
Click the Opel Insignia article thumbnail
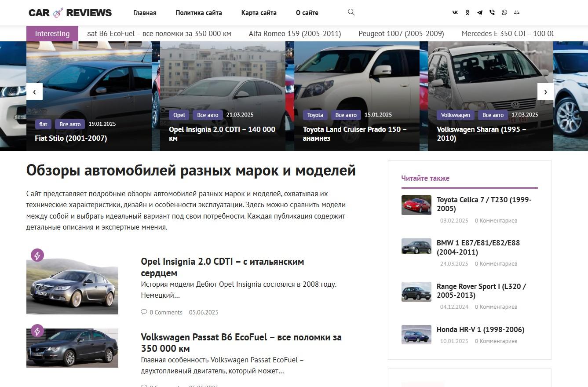72,286
